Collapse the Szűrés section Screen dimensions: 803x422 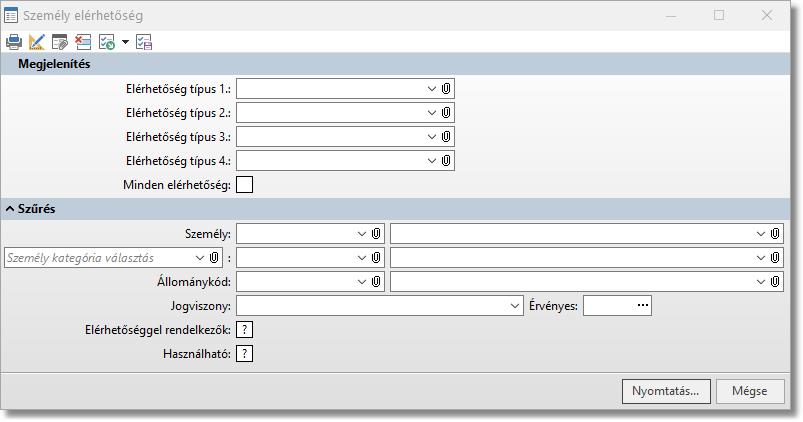point(11,209)
